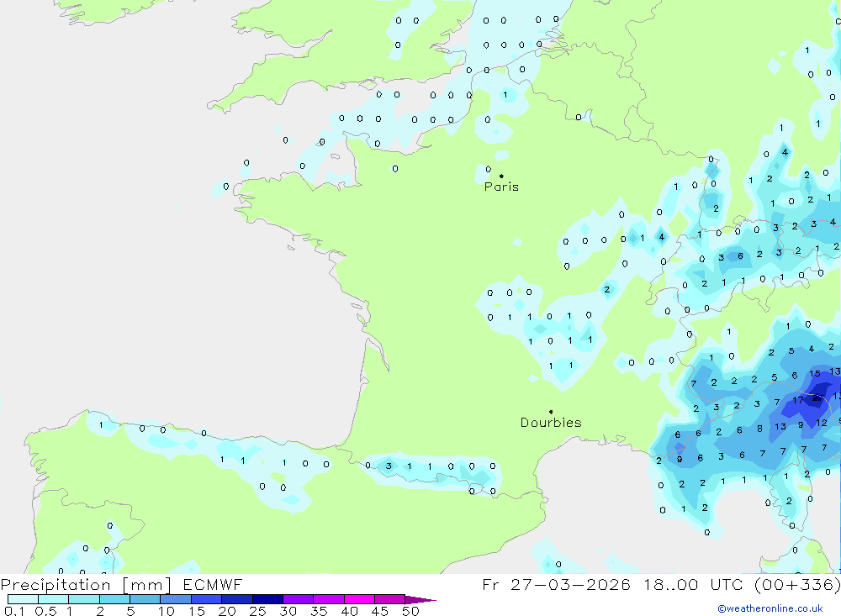Click the Paris city label

(x=501, y=187)
